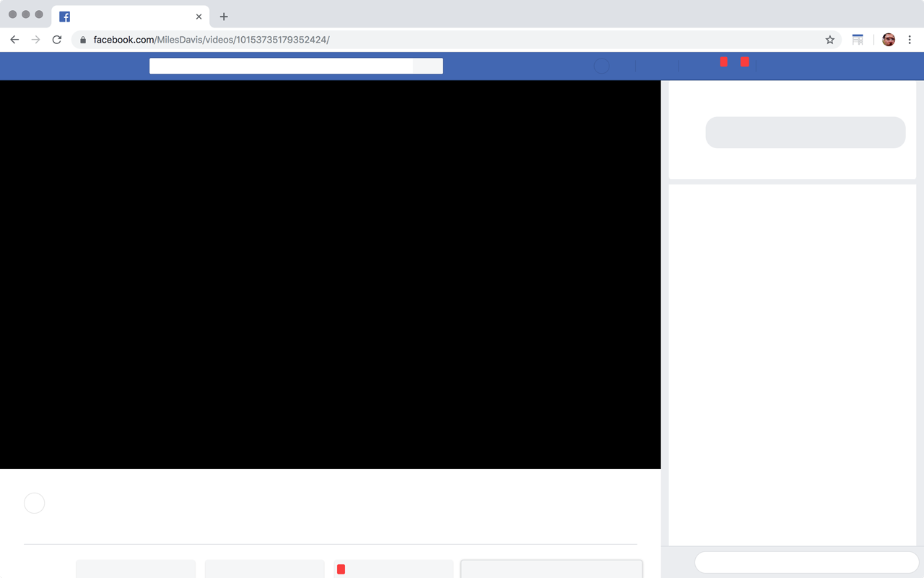Open the browser three-dot menu

tap(910, 40)
